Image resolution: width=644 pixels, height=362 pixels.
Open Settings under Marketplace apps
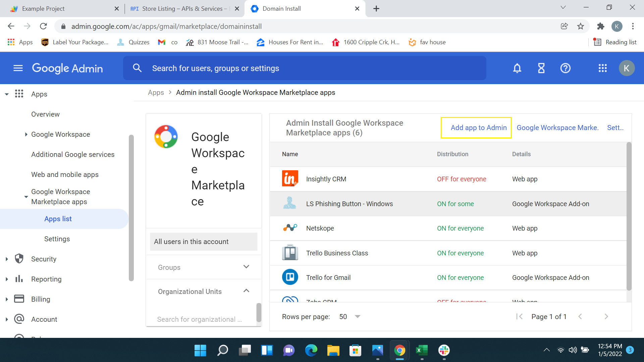click(57, 239)
